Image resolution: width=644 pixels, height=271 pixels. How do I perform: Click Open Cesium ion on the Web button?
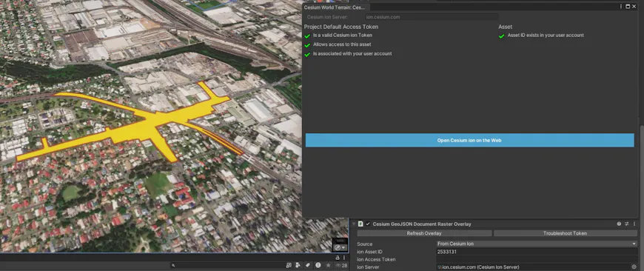click(x=469, y=141)
